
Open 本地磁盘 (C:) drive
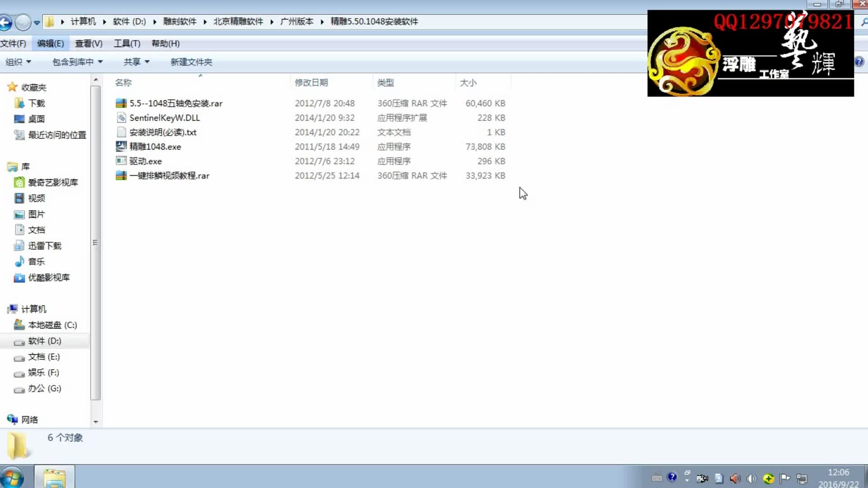tap(46, 325)
